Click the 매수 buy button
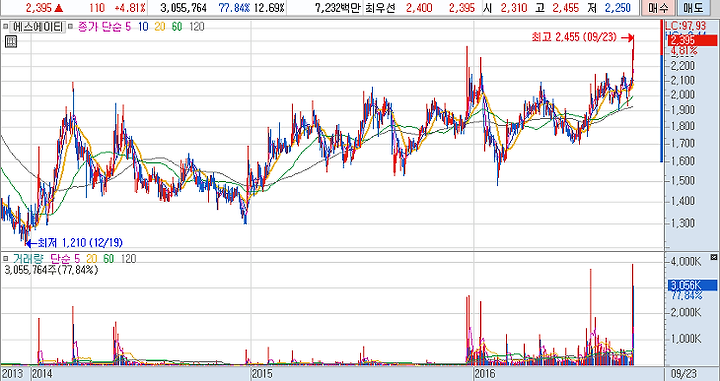This screenshot has width=720, height=381. coord(658,8)
